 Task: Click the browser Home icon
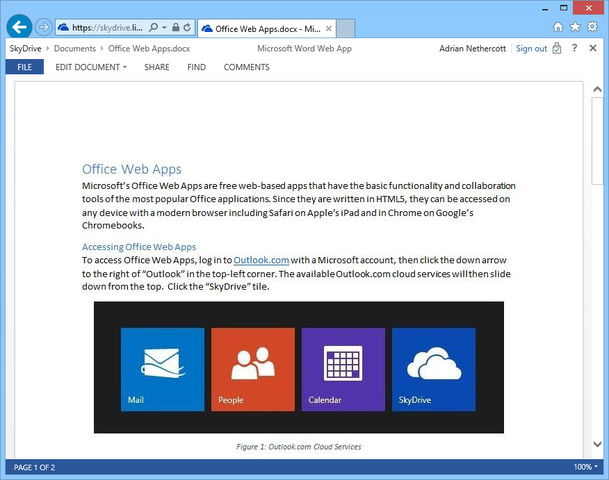558,27
